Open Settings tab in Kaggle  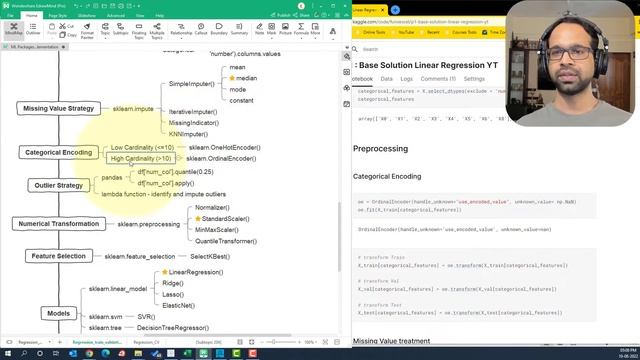coord(474,79)
